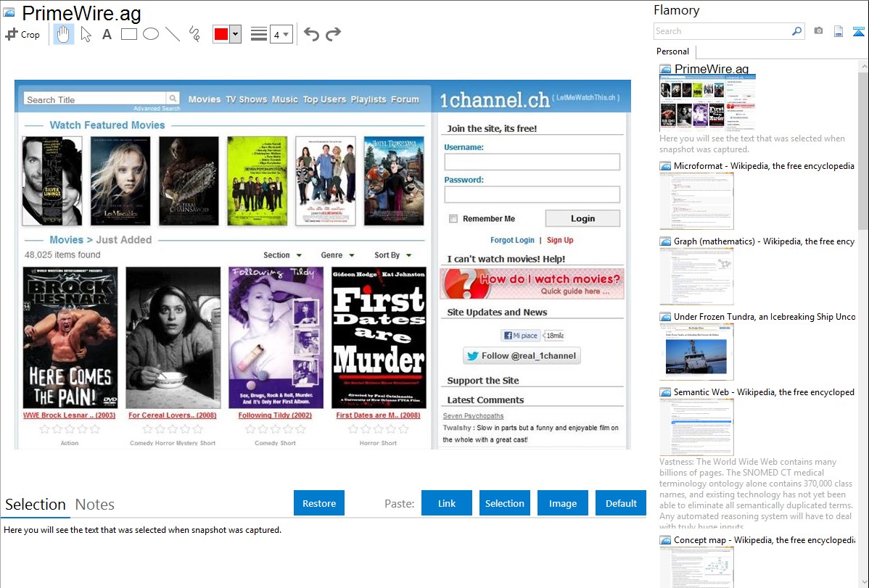The width and height of the screenshot is (869, 588).
Task: Expand the Genre dropdown
Action: (337, 255)
